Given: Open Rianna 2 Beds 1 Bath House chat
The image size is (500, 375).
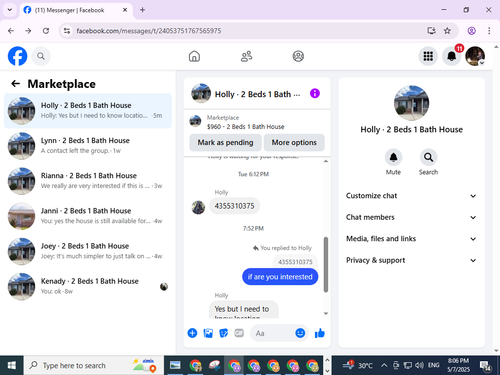Looking at the screenshot, I should 88,181.
